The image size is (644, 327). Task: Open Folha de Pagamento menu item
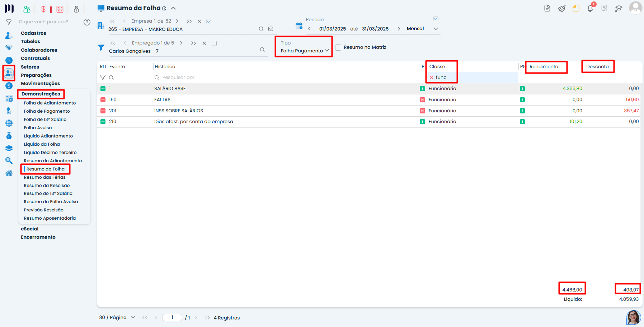point(47,111)
